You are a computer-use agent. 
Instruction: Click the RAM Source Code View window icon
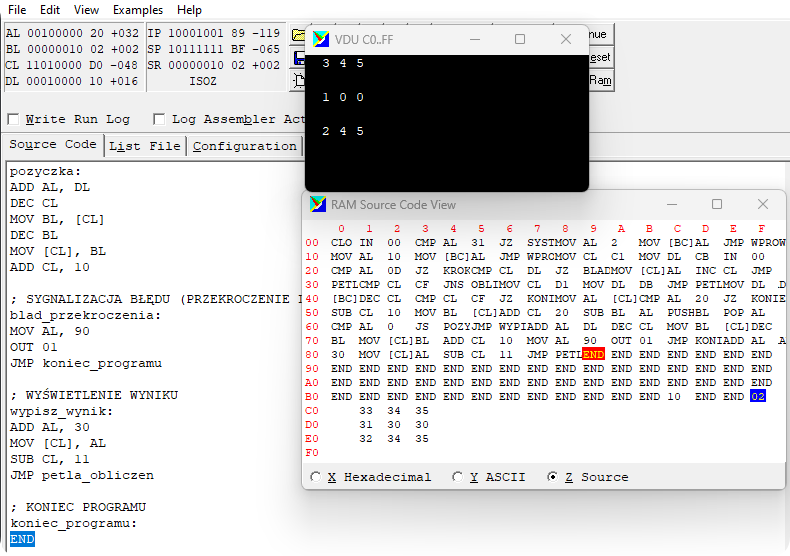pos(318,204)
